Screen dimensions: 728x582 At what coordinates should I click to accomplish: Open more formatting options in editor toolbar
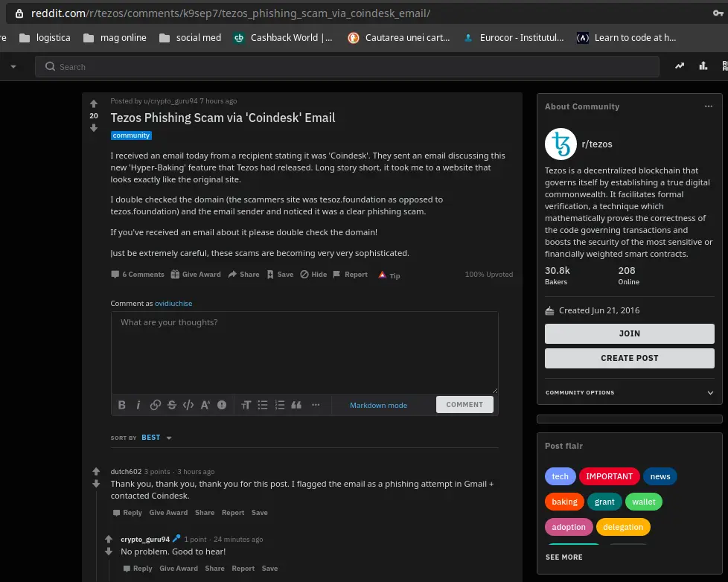(x=316, y=405)
